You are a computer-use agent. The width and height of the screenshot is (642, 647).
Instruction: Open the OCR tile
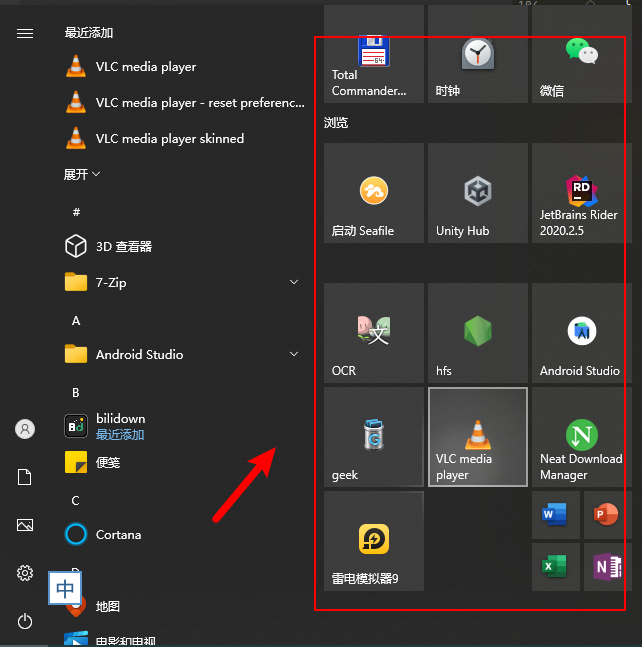click(374, 333)
